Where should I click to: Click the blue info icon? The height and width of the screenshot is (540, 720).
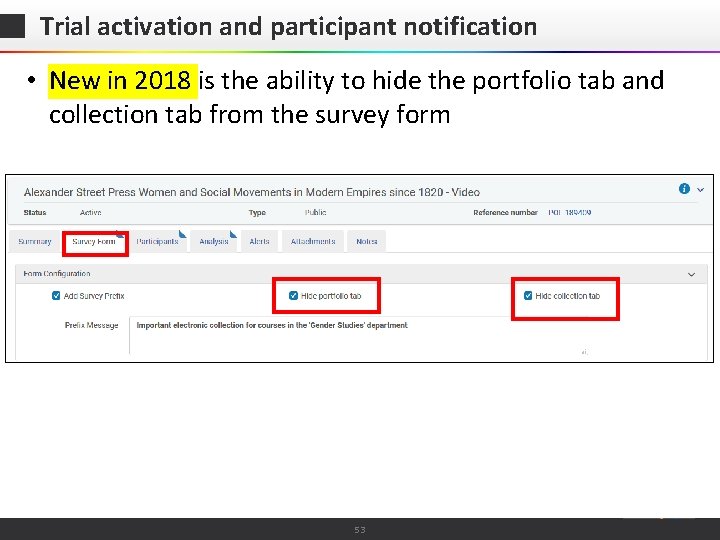[684, 189]
